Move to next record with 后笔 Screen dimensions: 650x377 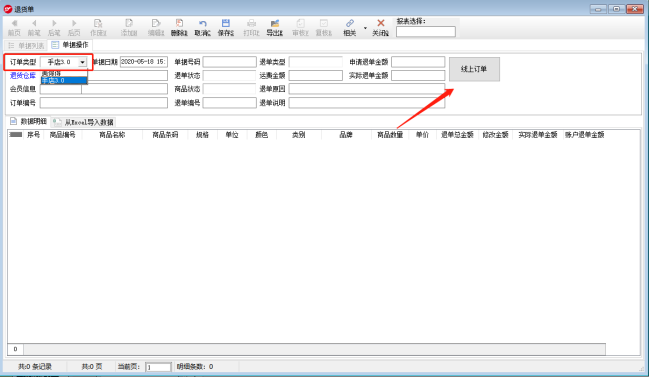click(x=54, y=27)
